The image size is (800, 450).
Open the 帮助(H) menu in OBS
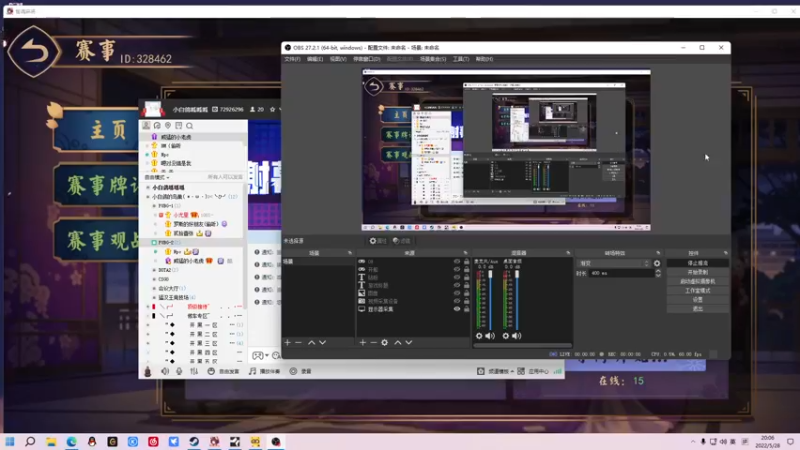pos(484,59)
